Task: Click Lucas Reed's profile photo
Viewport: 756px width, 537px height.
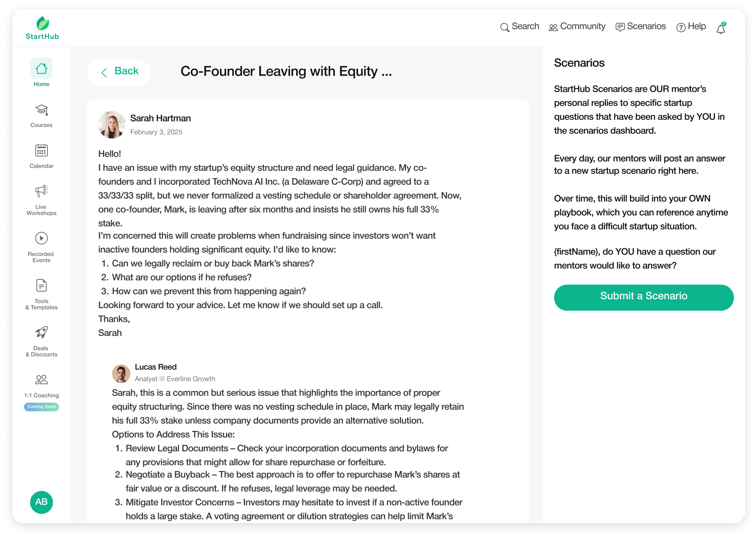Action: pos(121,373)
